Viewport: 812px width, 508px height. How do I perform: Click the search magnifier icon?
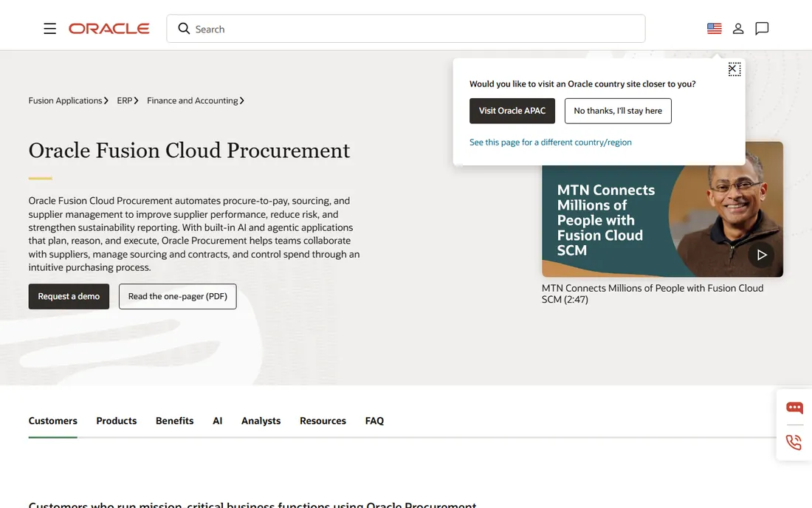184,29
